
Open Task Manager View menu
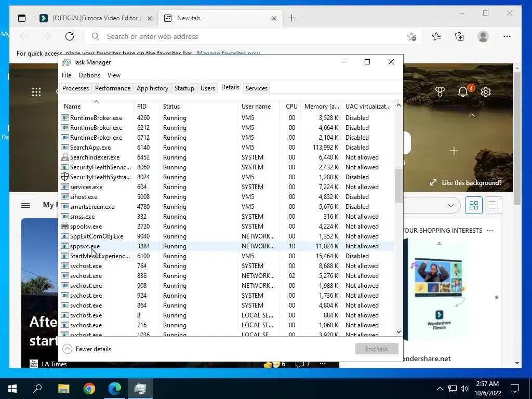(x=114, y=75)
